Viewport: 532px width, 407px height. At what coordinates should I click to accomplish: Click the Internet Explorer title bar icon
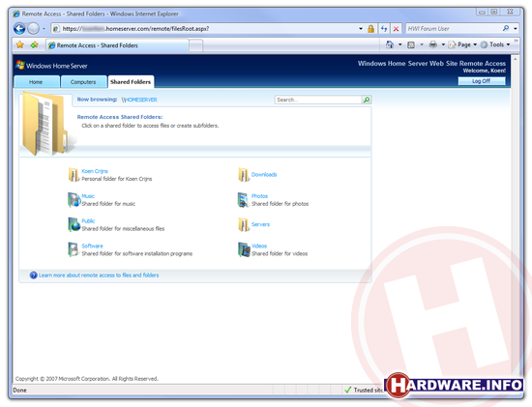[16, 14]
